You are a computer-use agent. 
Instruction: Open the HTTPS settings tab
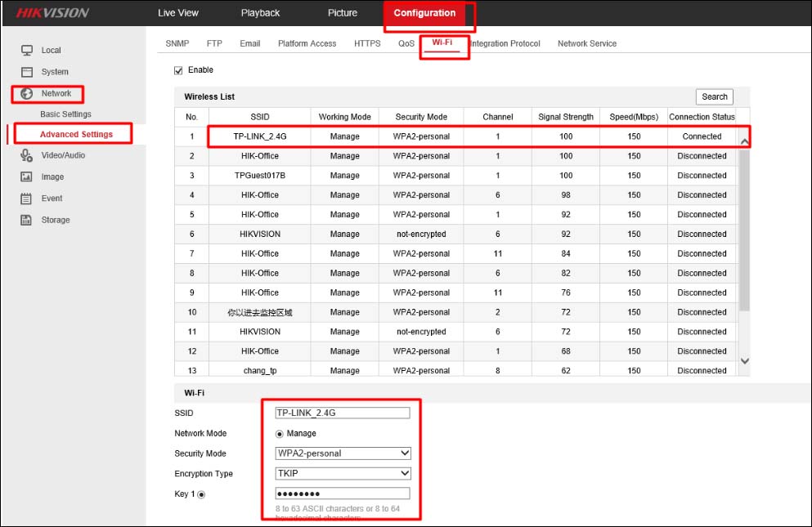pos(367,43)
